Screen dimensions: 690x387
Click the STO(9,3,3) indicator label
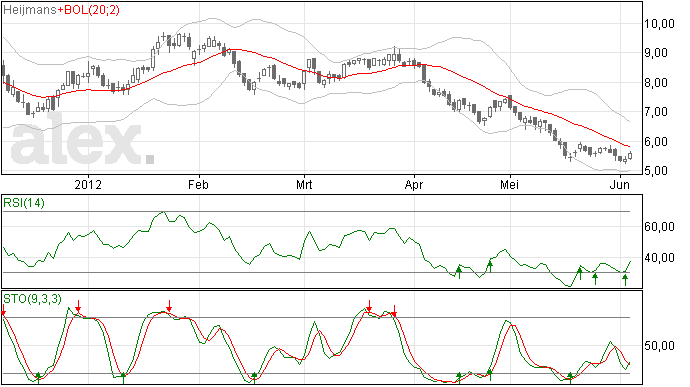[x=32, y=299]
